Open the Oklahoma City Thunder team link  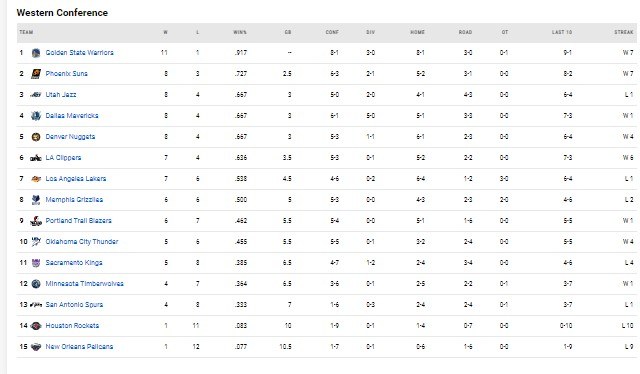(82, 242)
